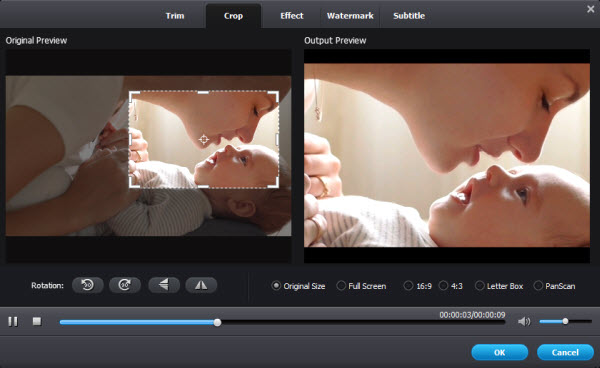This screenshot has width=600, height=368.
Task: Click the Output Preview image
Action: [447, 155]
